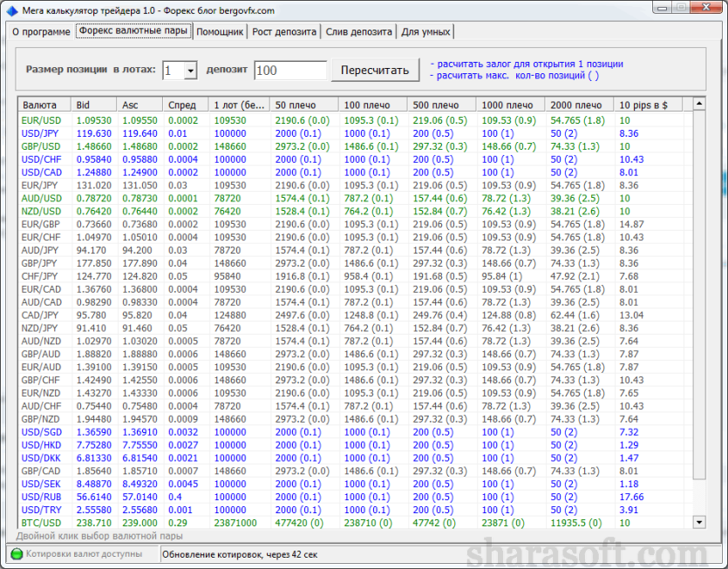Viewport: 728px width, 569px height.
Task: Select the NZD/JPY row
Action: 355,329
